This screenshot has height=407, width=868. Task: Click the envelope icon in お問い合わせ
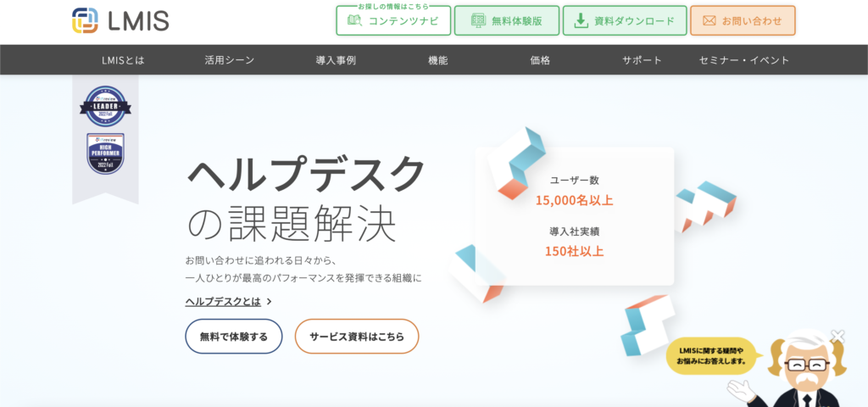click(709, 21)
